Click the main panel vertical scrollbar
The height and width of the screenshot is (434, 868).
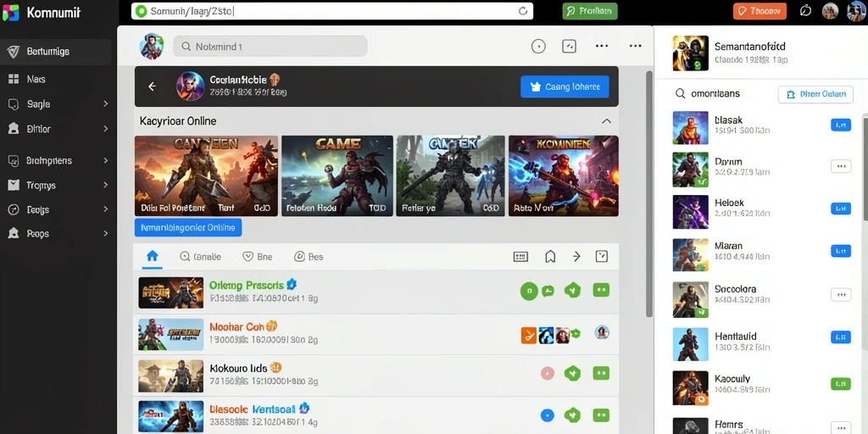(x=649, y=194)
